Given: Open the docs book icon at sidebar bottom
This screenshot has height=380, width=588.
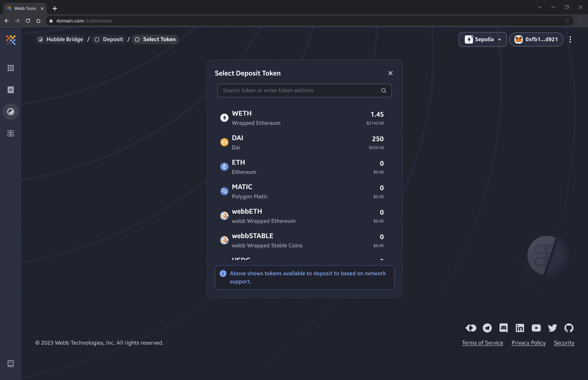Looking at the screenshot, I should 11,364.
